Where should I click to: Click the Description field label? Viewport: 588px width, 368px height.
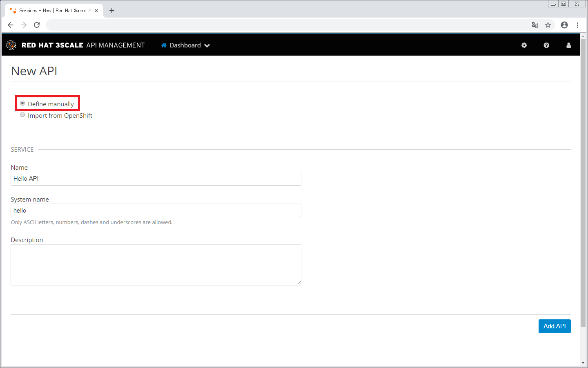tap(27, 240)
